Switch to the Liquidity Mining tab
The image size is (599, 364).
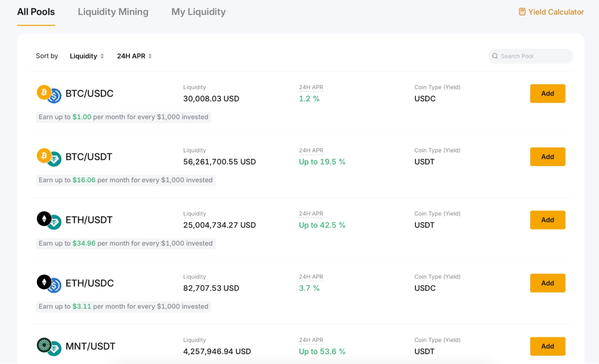(x=113, y=12)
